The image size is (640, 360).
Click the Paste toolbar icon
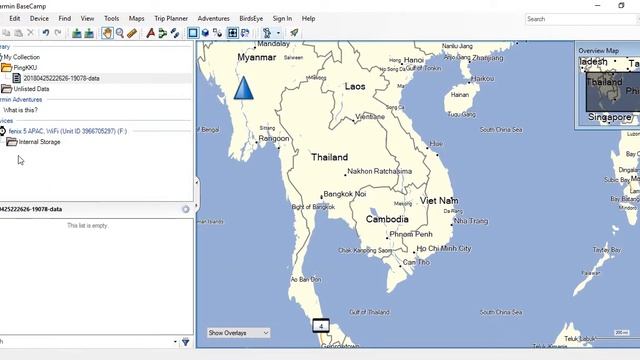pyautogui.click(x=18, y=33)
